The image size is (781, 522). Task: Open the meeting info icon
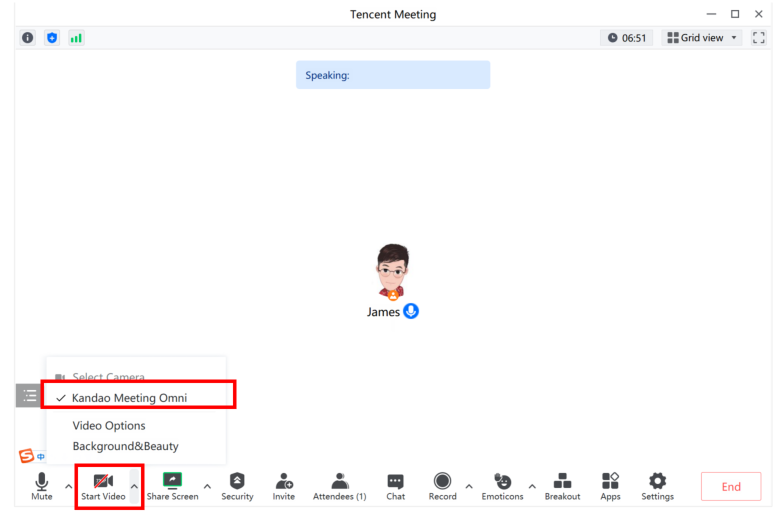click(28, 38)
